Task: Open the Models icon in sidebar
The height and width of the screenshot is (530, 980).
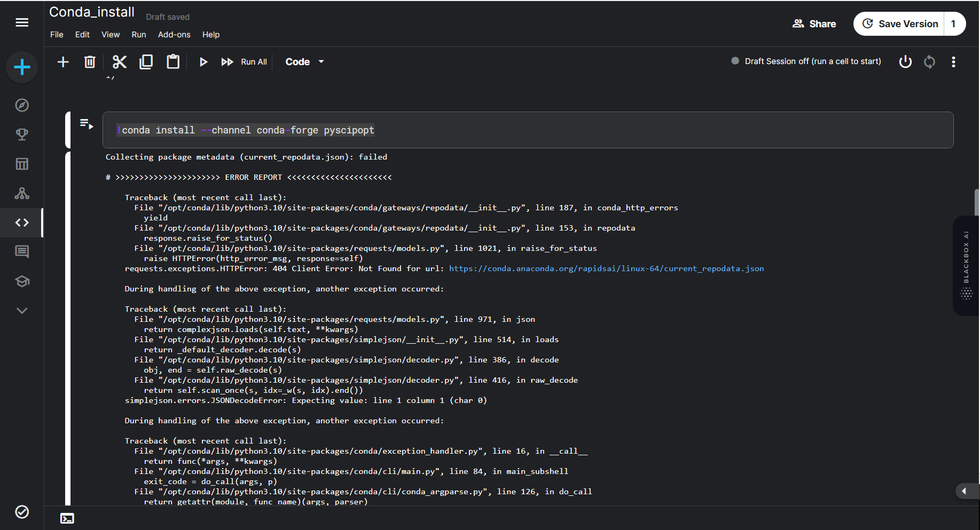Action: tap(22, 193)
